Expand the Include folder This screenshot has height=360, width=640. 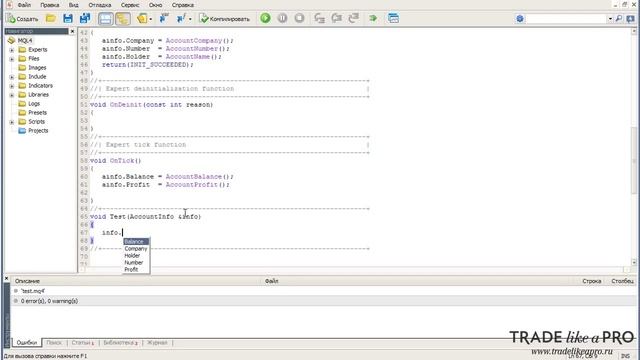[x=12, y=77]
